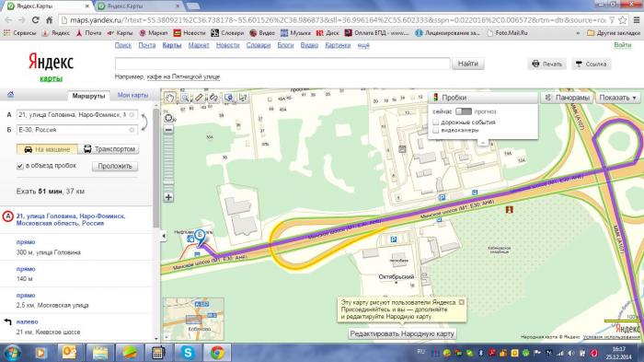Viewport: 644px width, 362px height.
Task: Click the 'Проложить' button
Action: click(x=115, y=166)
